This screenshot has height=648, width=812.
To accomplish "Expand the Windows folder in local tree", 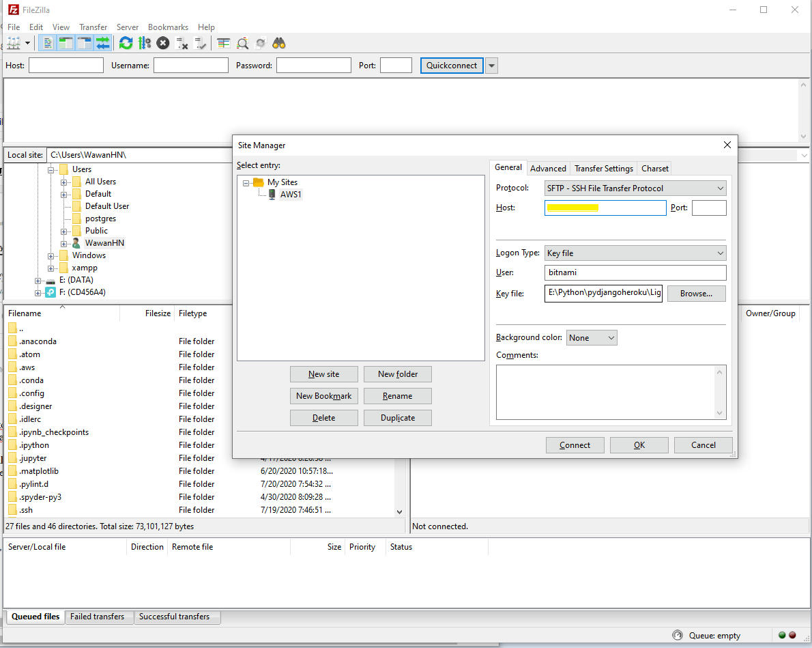I will pos(50,256).
